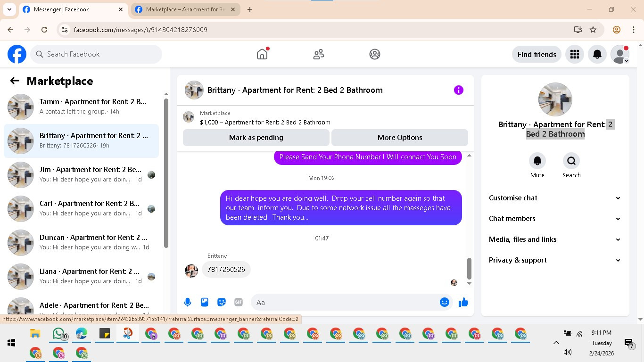Viewport: 644px width, 362px height.
Task: Open conversation information purple icon
Action: click(x=459, y=90)
